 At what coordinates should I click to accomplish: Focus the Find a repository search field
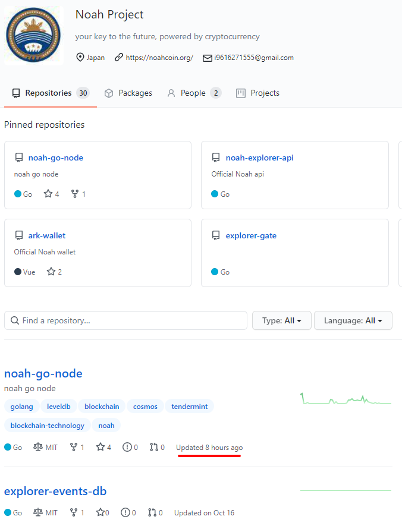coord(125,320)
